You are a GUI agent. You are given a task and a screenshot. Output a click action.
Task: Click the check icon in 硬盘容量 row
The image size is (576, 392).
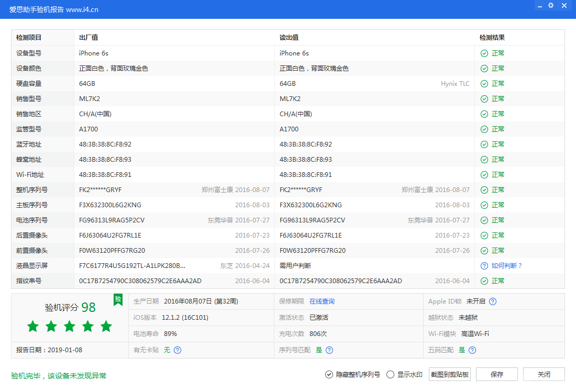click(484, 84)
